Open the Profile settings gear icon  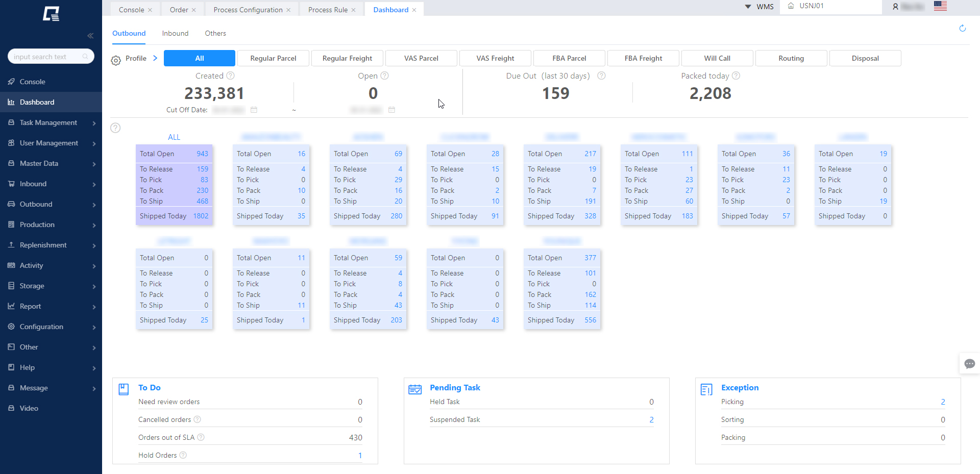click(116, 61)
